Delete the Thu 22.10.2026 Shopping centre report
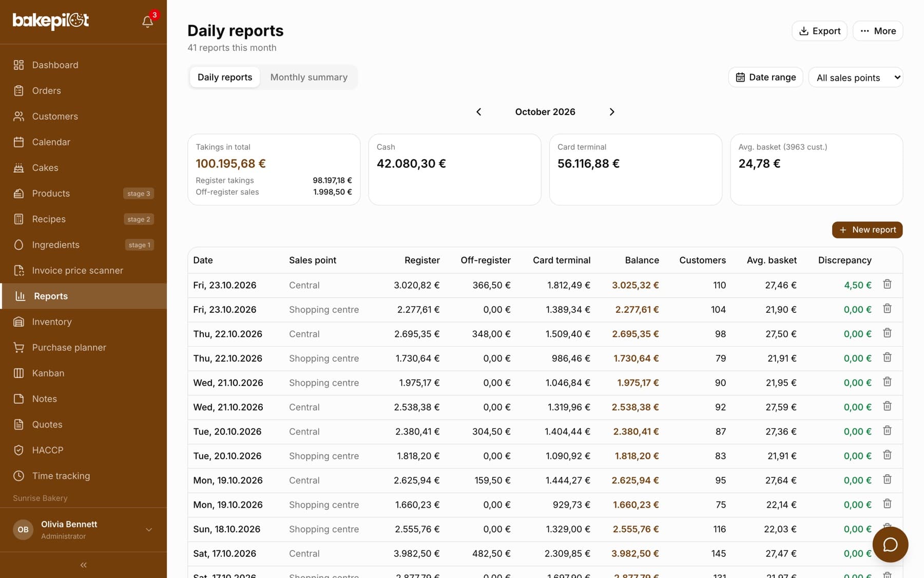This screenshot has height=578, width=924. click(887, 358)
